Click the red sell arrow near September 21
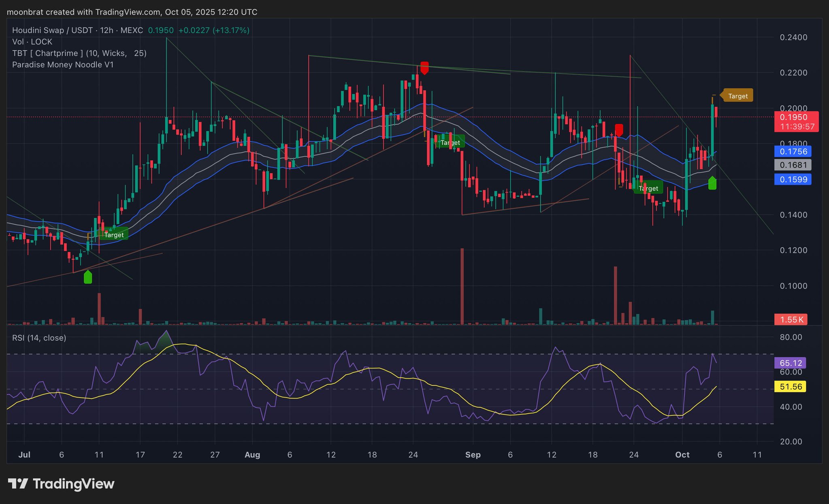The image size is (829, 504). [x=619, y=130]
